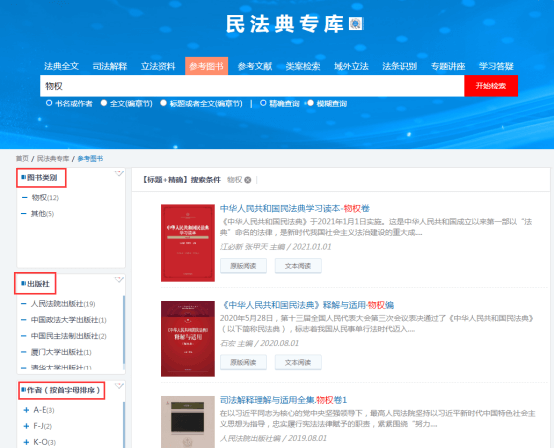
Task: Collapse the 出版社 panel arrow
Action: point(119,279)
